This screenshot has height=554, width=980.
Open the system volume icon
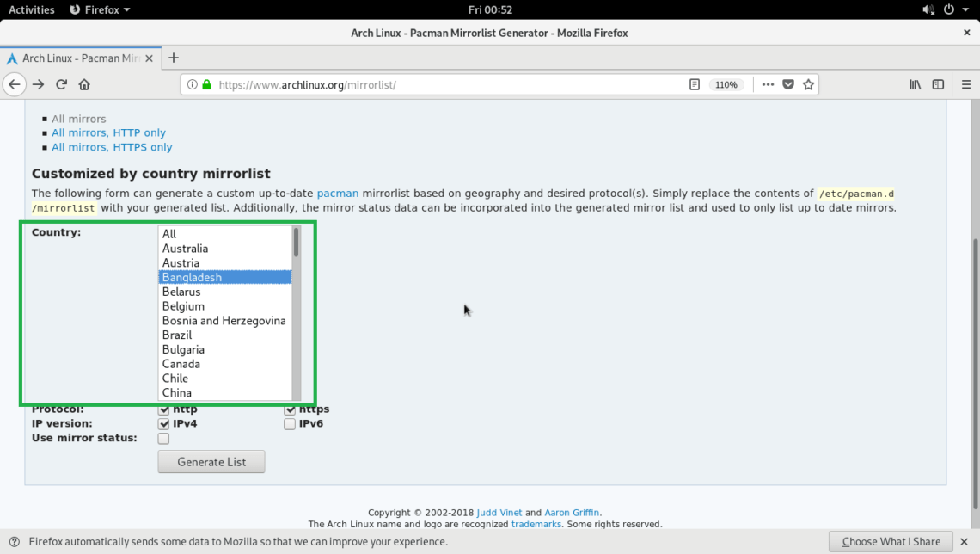(x=928, y=9)
